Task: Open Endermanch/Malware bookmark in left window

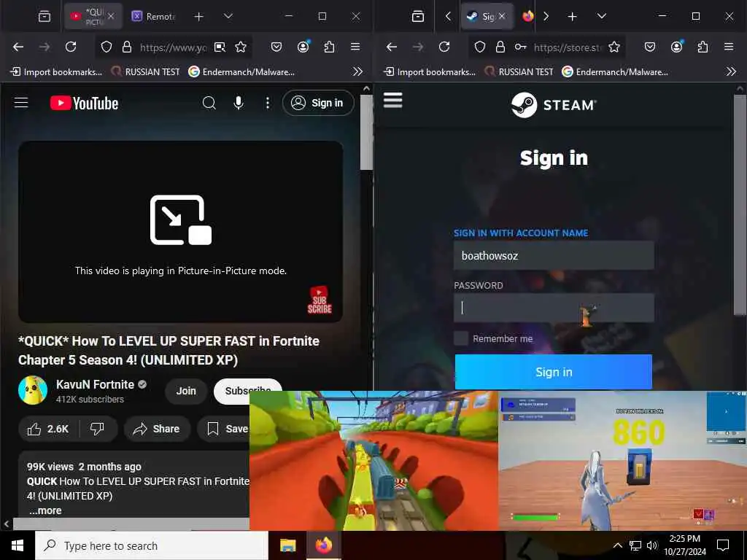Action: (241, 72)
